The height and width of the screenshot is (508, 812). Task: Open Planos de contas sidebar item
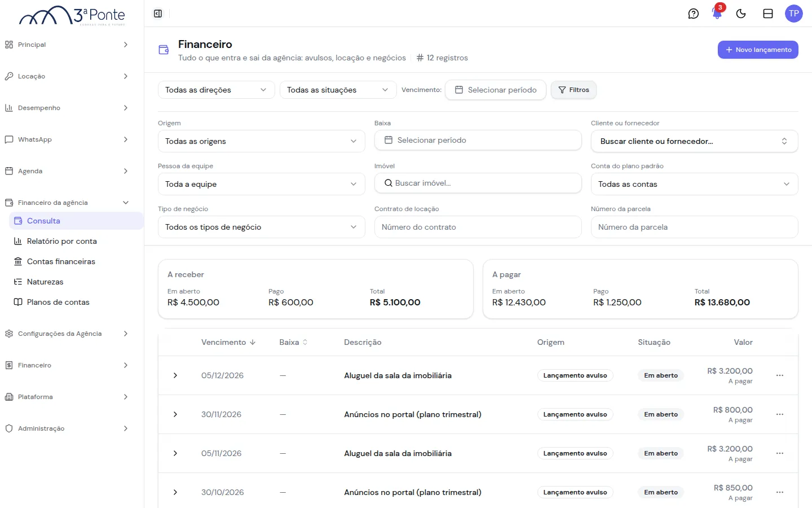coord(76,302)
